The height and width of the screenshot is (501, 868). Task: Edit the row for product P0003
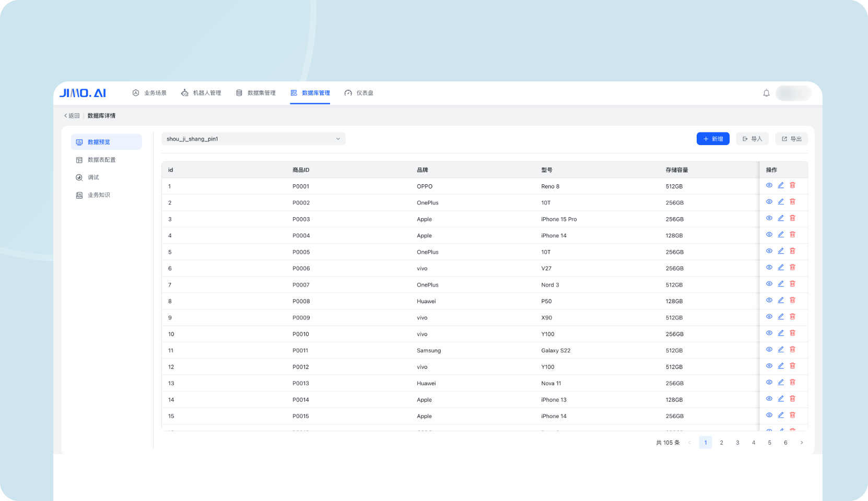781,218
